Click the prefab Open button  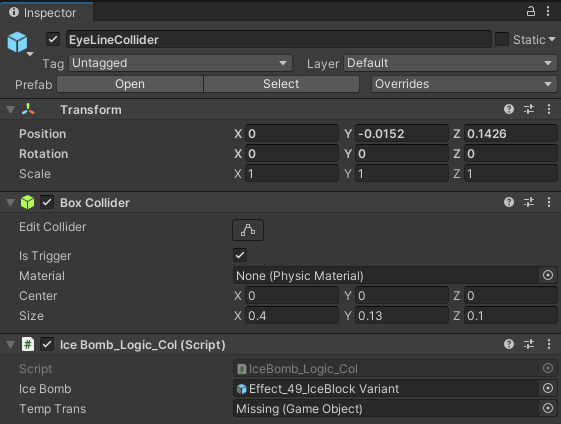point(130,84)
